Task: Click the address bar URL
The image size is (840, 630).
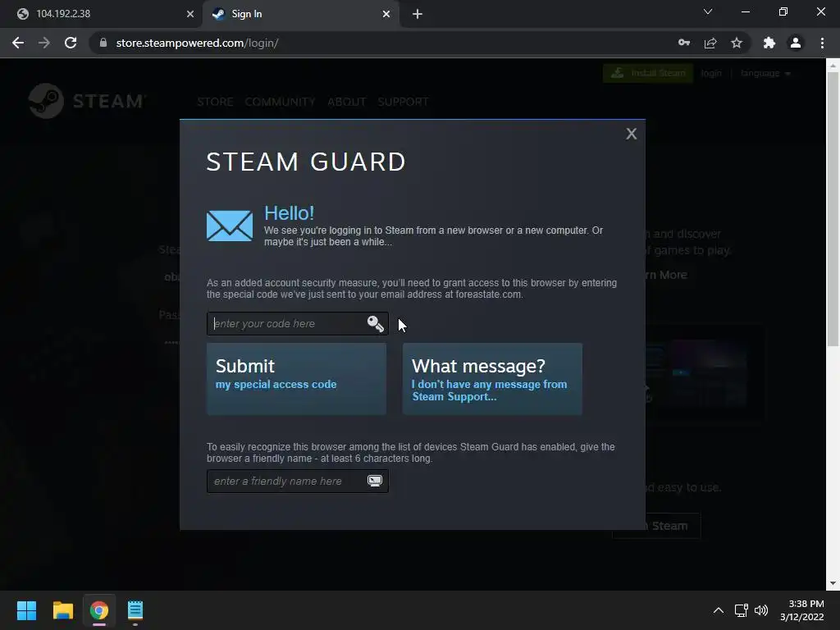Action: click(x=197, y=43)
